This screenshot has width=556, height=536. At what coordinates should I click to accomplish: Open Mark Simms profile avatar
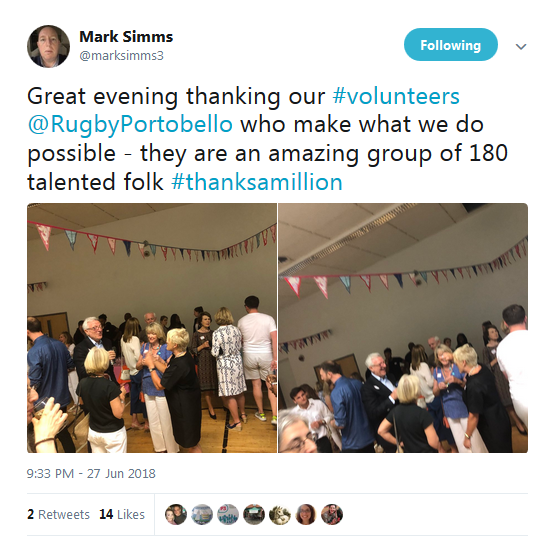click(48, 46)
